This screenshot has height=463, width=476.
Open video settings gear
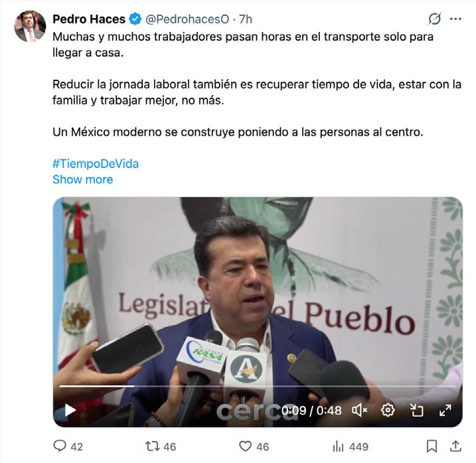pos(388,410)
